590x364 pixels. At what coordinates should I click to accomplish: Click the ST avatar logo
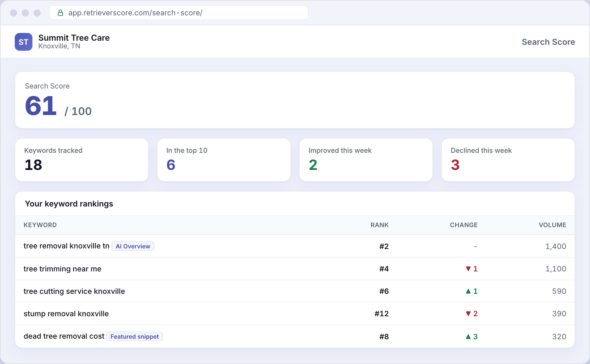(x=24, y=42)
